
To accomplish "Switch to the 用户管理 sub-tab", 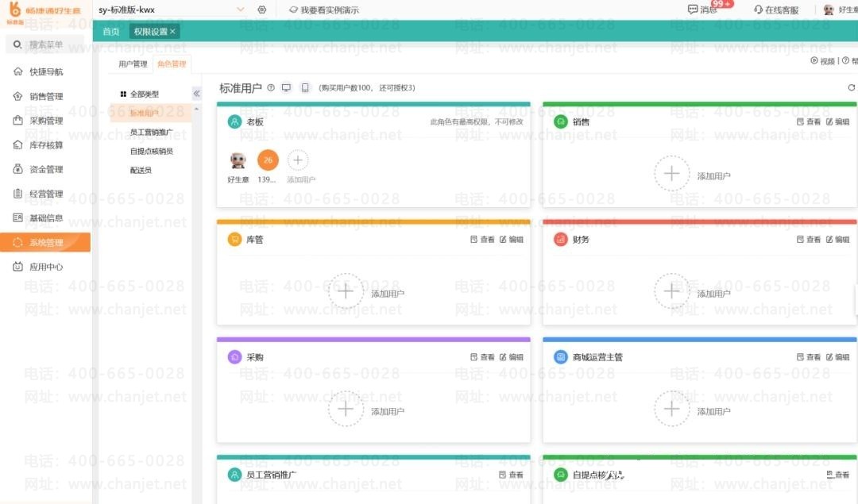I will pyautogui.click(x=133, y=64).
